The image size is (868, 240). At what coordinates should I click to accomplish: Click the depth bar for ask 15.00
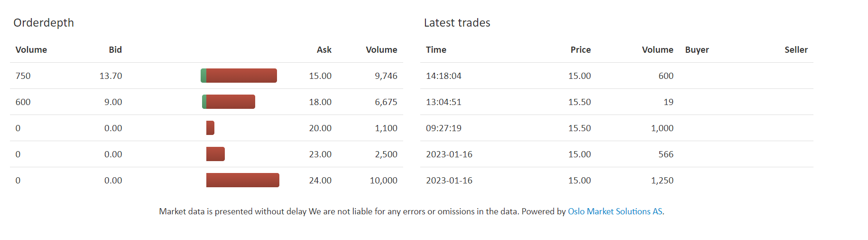click(x=239, y=76)
